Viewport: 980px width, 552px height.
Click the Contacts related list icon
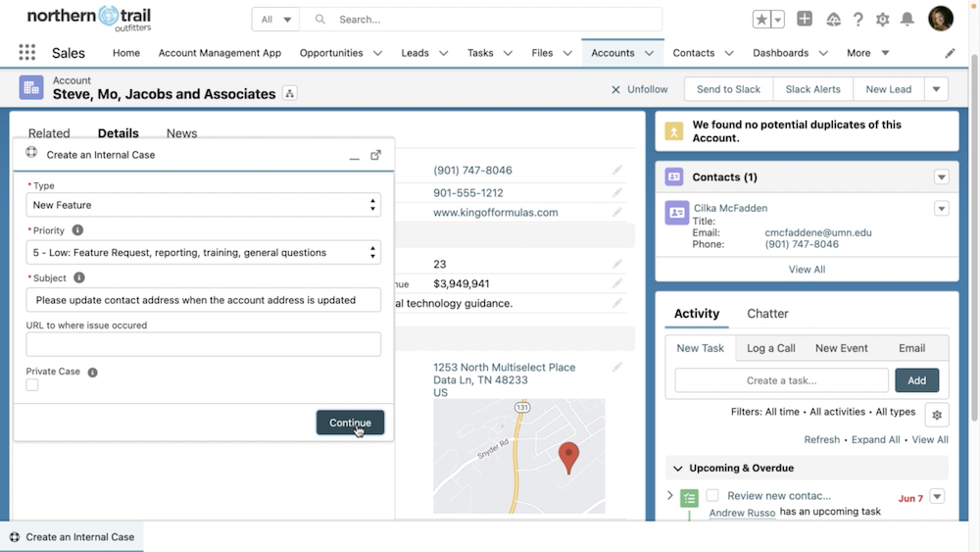(674, 176)
